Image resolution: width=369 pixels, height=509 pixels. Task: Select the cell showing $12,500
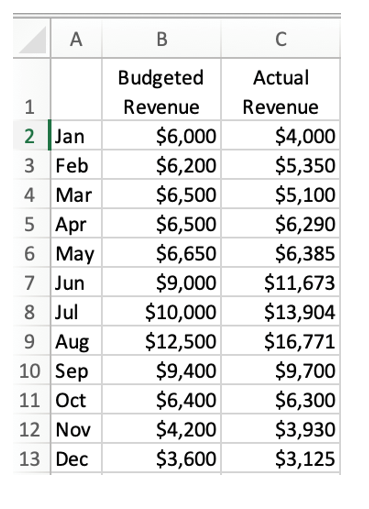click(x=162, y=341)
